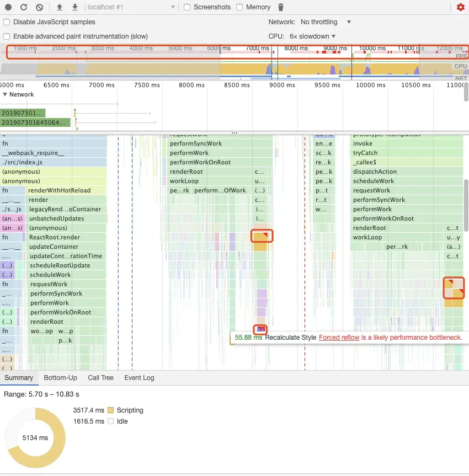Select the updateCont...rationTime entry
This screenshot has height=476, width=469.
point(67,256)
